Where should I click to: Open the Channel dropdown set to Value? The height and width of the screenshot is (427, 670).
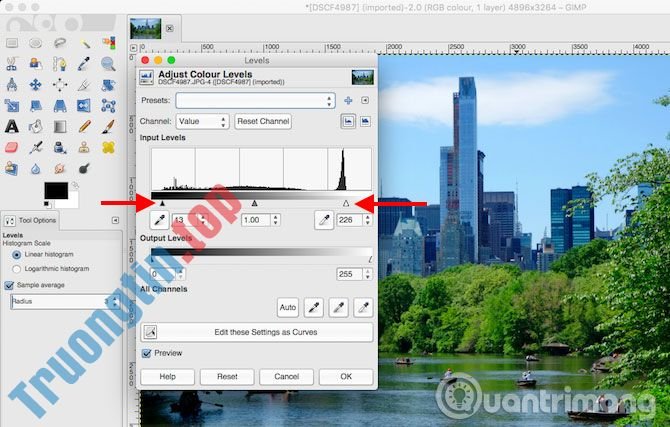[210, 121]
